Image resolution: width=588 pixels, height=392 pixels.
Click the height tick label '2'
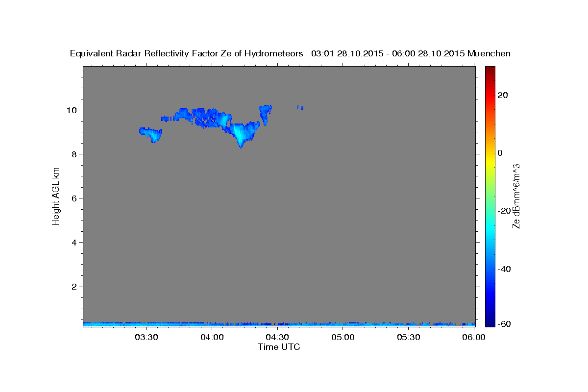click(74, 287)
